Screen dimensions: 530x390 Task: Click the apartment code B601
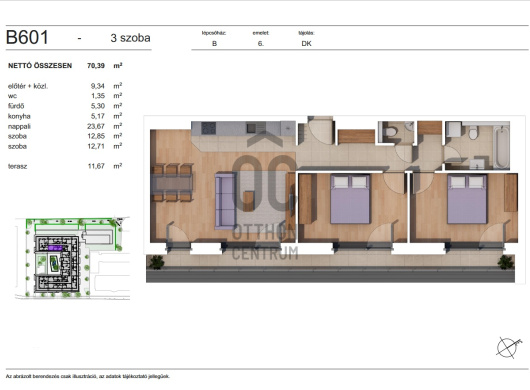tap(27, 37)
